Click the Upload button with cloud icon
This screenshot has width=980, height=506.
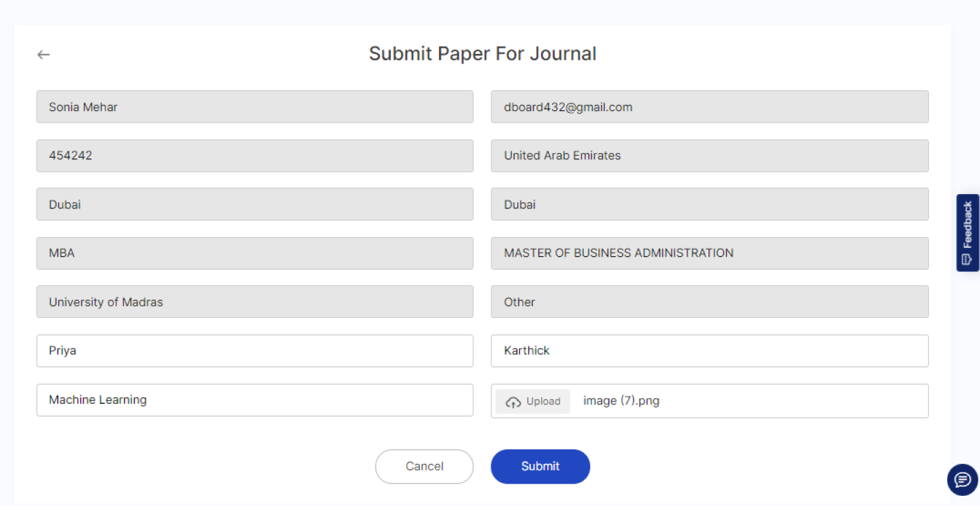pos(533,401)
